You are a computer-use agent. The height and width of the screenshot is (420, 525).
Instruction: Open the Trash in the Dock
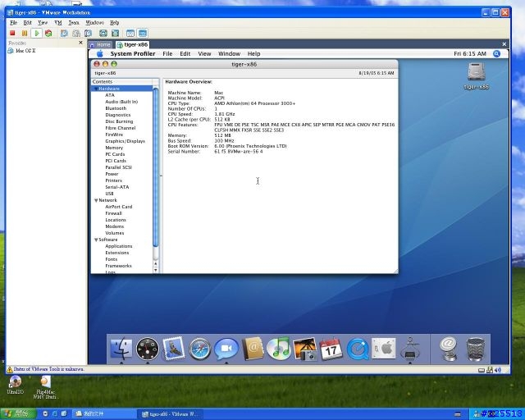tap(476, 349)
